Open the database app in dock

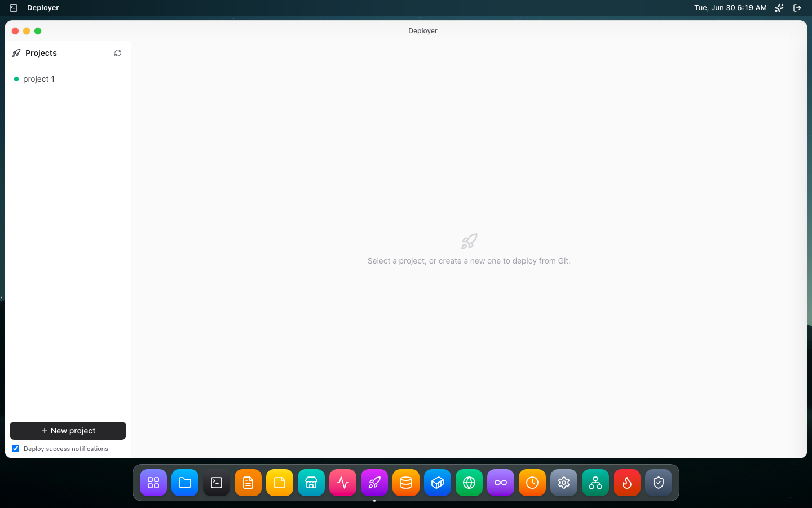pos(406,483)
